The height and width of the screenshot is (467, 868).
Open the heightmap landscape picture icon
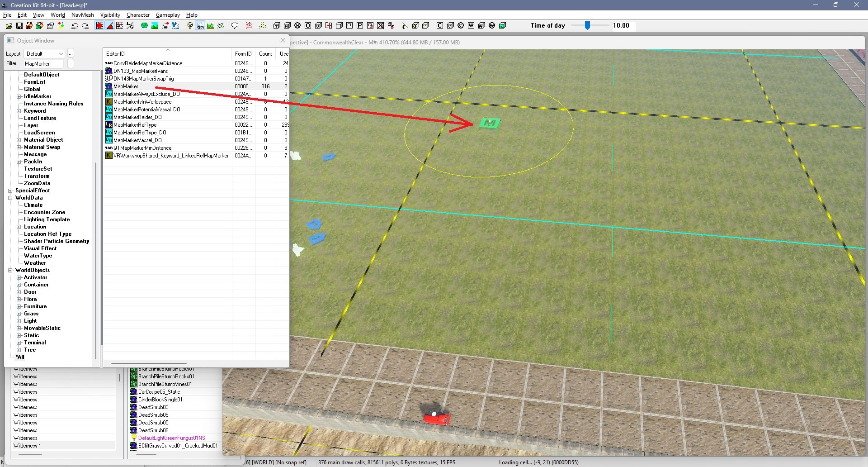tap(155, 26)
